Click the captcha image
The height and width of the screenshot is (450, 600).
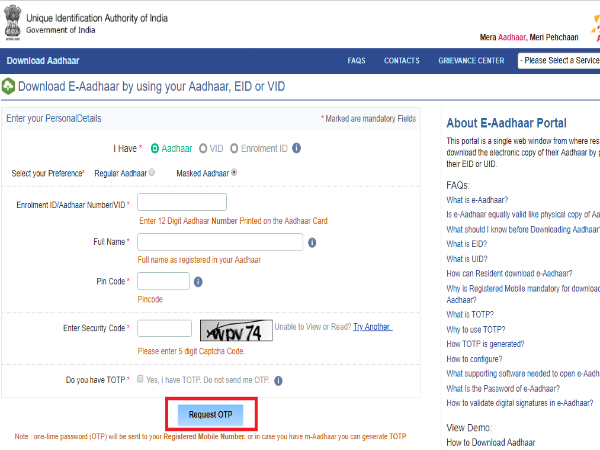pos(235,329)
